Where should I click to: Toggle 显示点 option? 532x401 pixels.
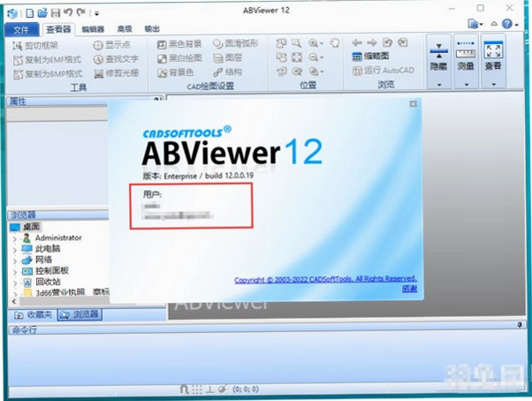111,45
